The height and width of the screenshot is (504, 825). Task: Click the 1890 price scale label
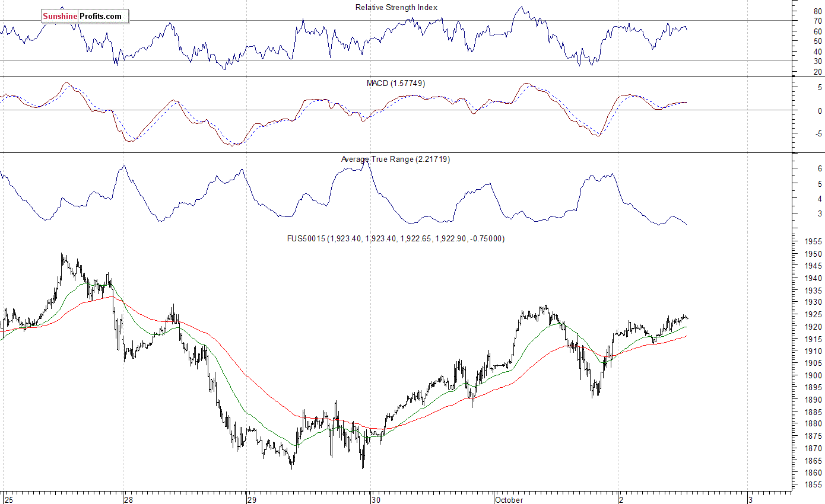(814, 400)
